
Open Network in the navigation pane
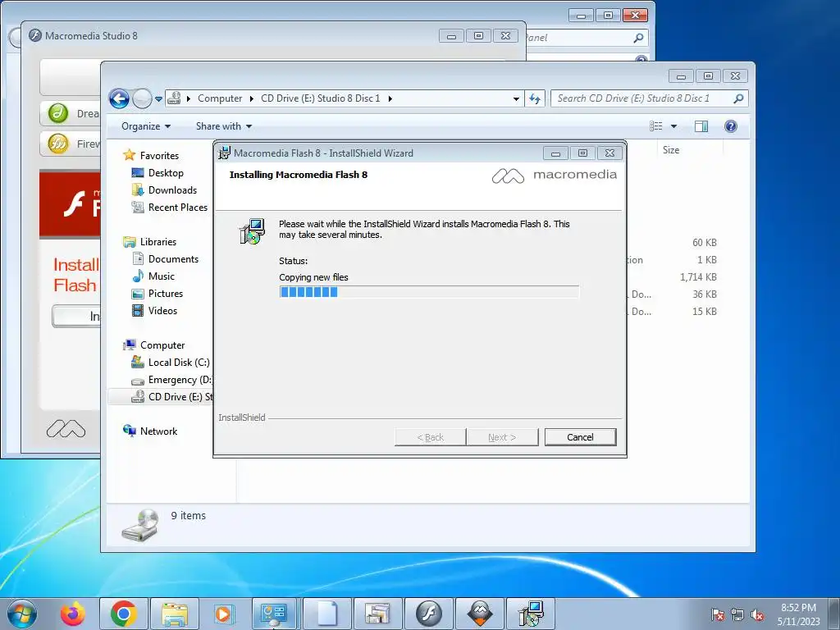pos(158,431)
